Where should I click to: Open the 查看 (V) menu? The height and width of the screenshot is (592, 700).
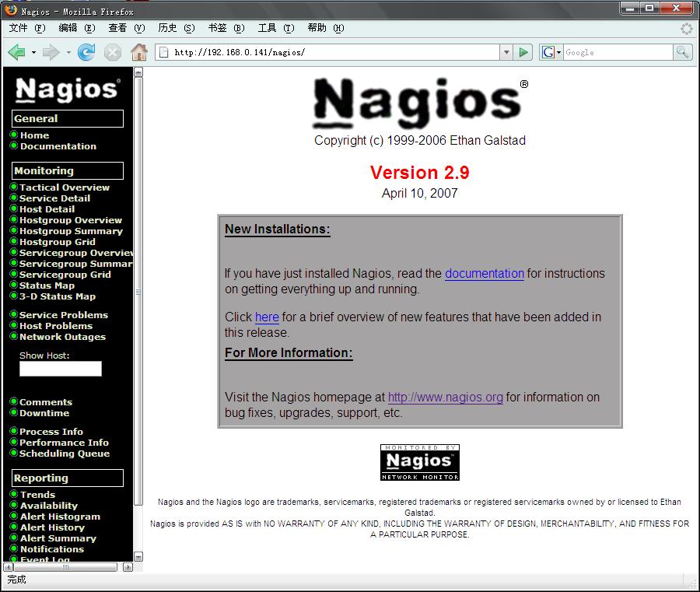pyautogui.click(x=126, y=28)
